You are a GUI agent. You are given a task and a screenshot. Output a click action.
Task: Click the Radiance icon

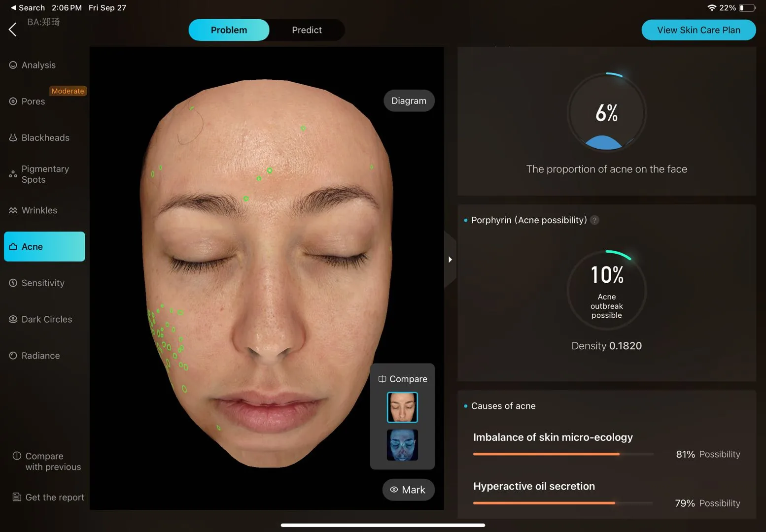coord(13,356)
